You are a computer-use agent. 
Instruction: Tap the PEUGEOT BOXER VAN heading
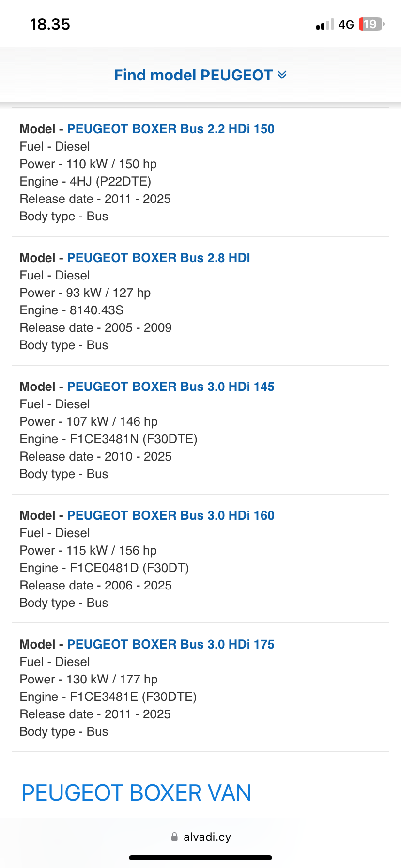coord(137,793)
